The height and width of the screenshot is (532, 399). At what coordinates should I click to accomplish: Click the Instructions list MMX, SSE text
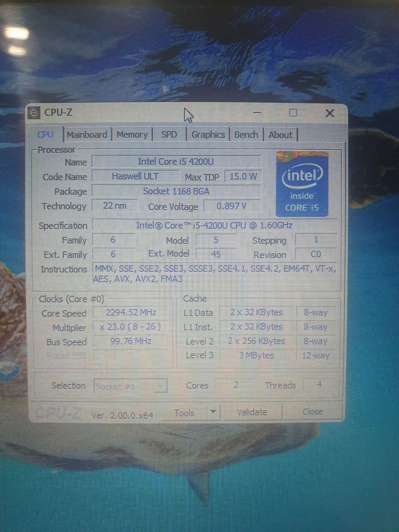214,274
